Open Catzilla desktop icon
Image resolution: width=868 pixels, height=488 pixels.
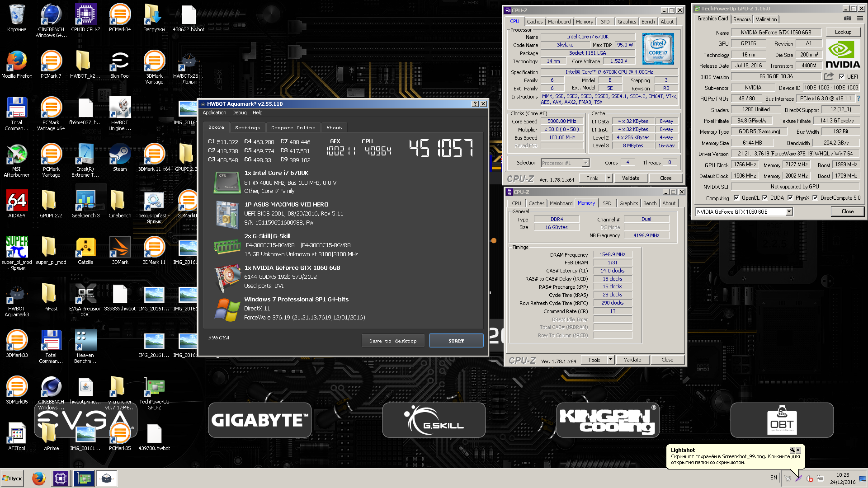tap(85, 250)
